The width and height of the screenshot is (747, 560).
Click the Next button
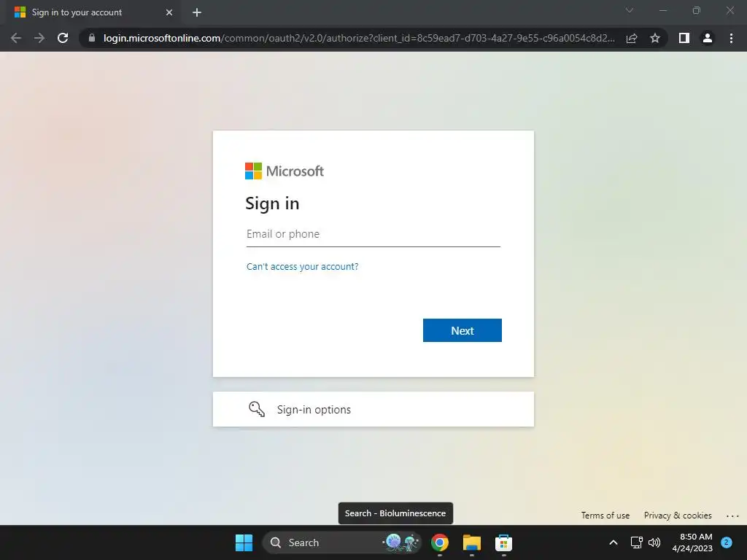coord(462,330)
